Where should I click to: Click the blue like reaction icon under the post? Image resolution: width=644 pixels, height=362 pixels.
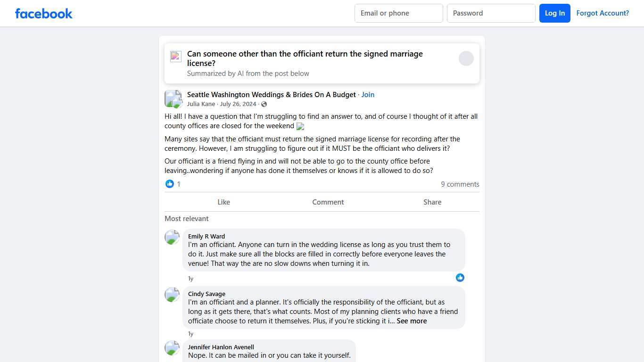click(x=170, y=184)
